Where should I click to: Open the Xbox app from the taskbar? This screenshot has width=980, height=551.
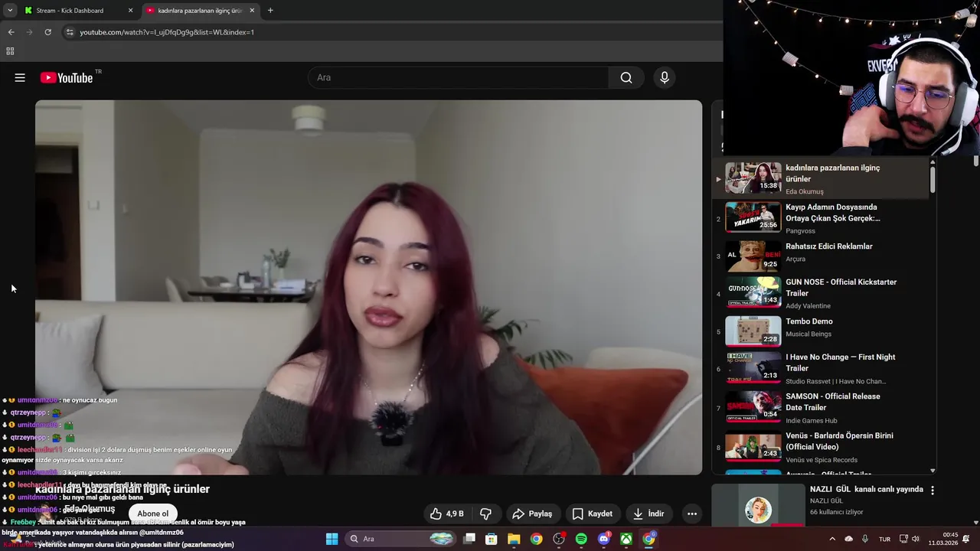[626, 539]
